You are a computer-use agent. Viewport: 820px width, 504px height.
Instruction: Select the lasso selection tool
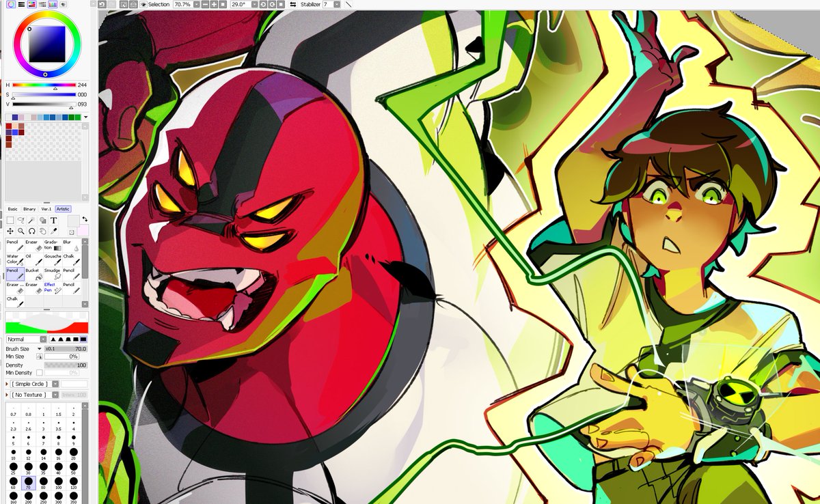20,220
